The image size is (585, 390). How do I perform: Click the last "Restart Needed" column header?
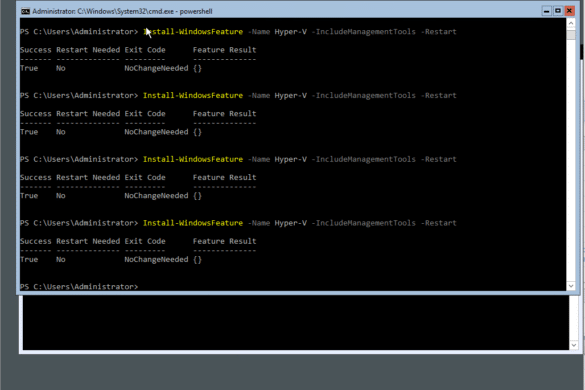88,241
